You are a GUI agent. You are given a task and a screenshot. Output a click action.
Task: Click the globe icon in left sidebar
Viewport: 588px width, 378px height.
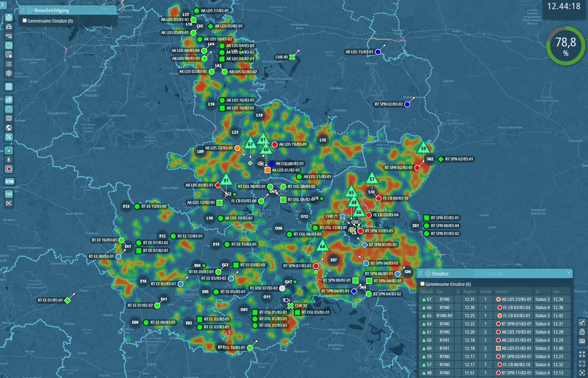[9, 128]
